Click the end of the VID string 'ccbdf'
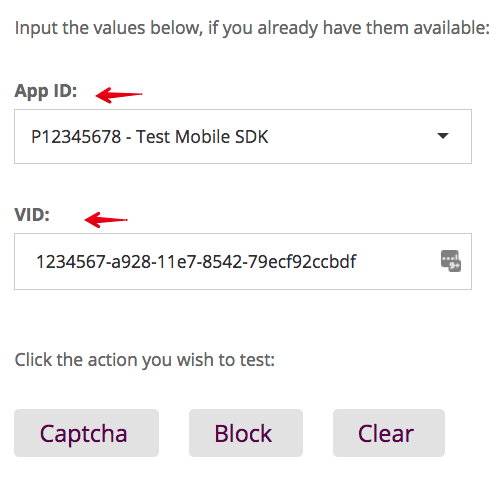The width and height of the screenshot is (503, 477). (x=354, y=262)
